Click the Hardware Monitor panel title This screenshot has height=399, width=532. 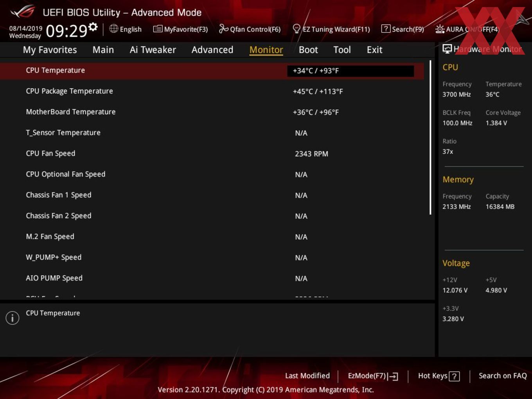(x=487, y=49)
